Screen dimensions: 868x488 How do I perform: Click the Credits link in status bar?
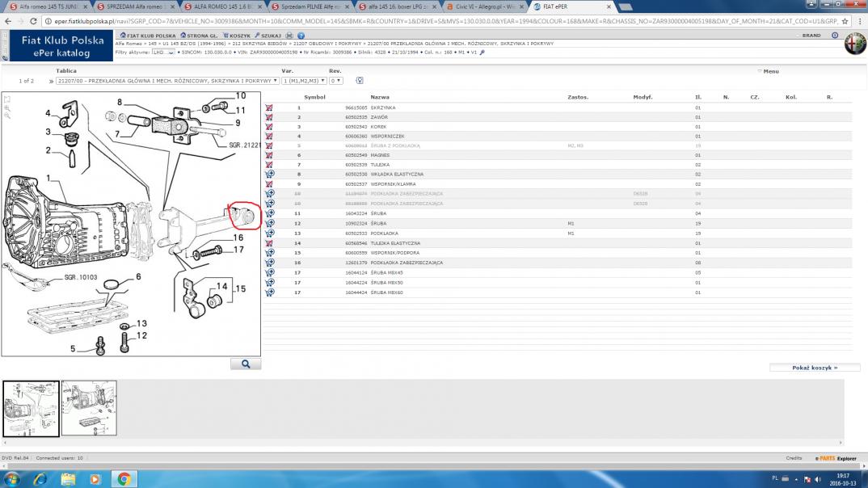click(x=794, y=458)
